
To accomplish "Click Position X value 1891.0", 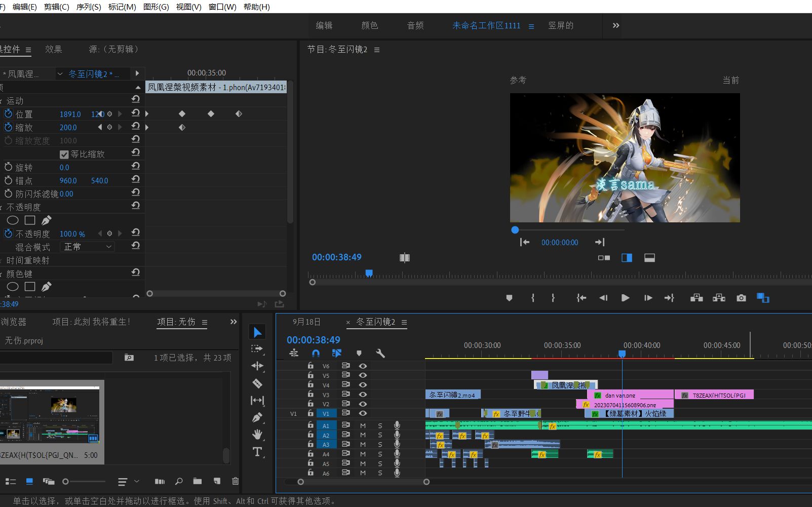I will coord(70,114).
